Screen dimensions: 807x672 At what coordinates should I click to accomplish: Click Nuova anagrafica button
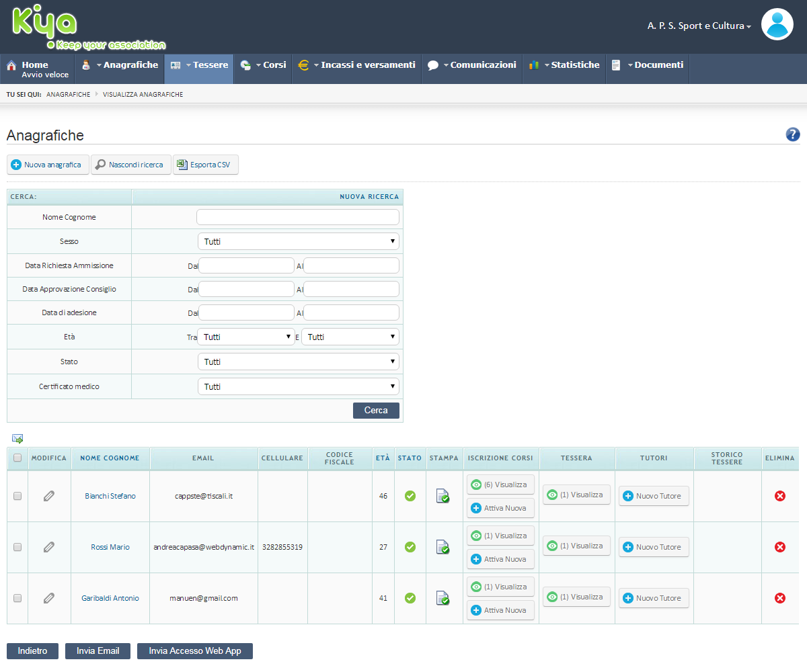click(x=48, y=165)
